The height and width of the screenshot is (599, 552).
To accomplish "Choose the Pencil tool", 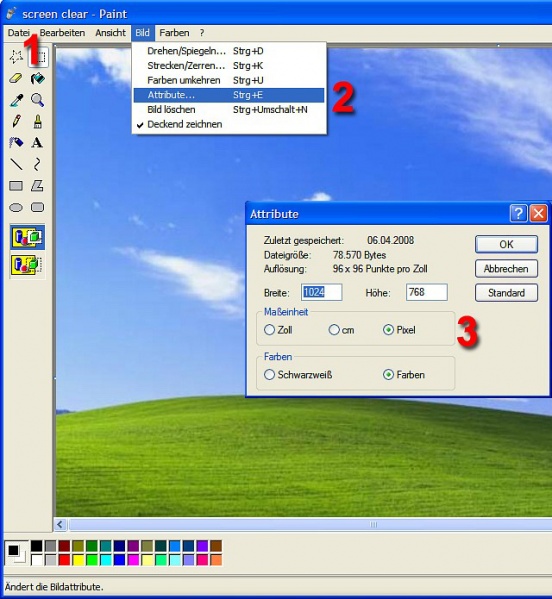I will pyautogui.click(x=16, y=121).
